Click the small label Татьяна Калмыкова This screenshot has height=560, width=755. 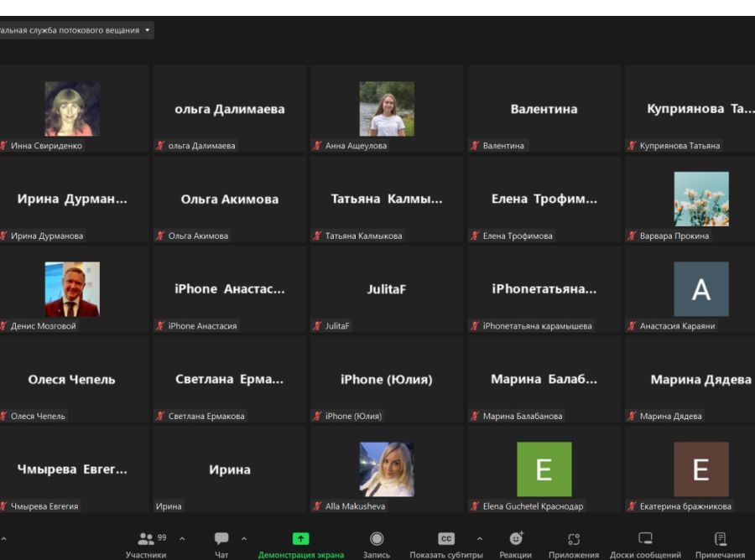[363, 236]
